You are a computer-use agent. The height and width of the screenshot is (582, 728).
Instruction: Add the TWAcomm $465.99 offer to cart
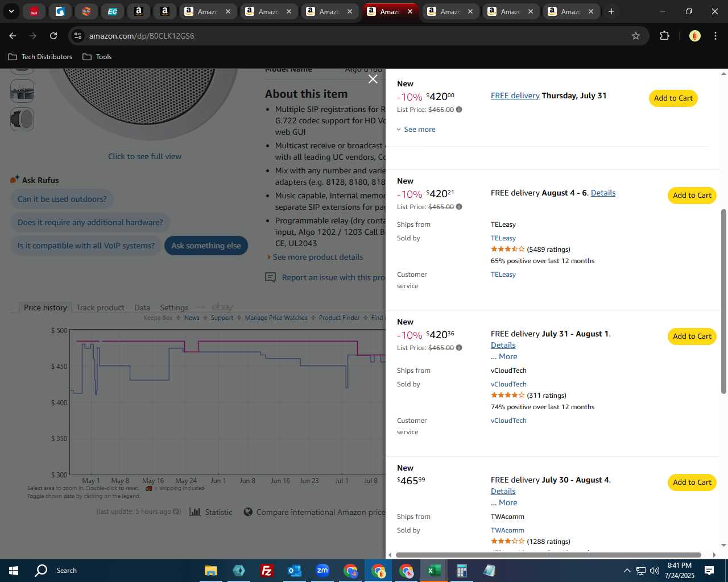[x=692, y=483]
